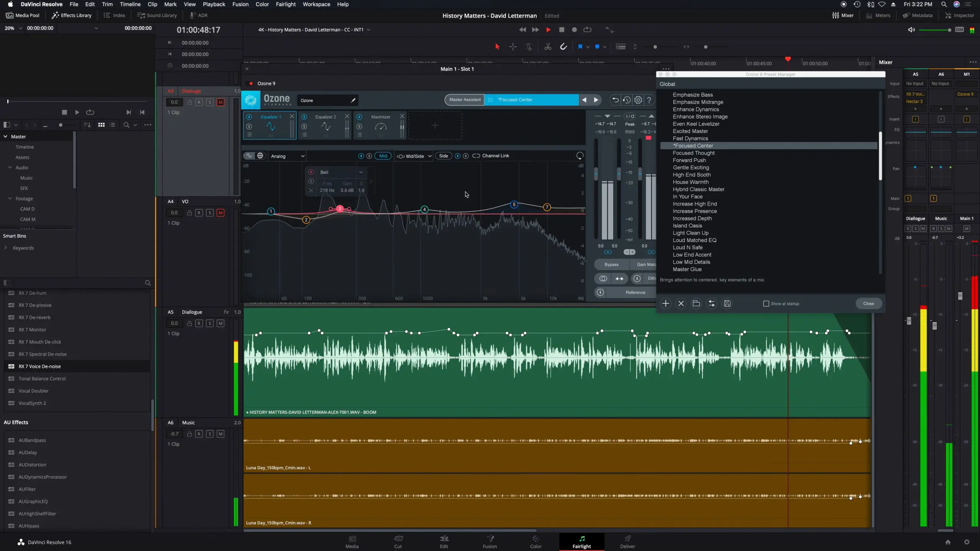Open Ozone undo history clock icon
This screenshot has width=980, height=551.
tap(627, 100)
